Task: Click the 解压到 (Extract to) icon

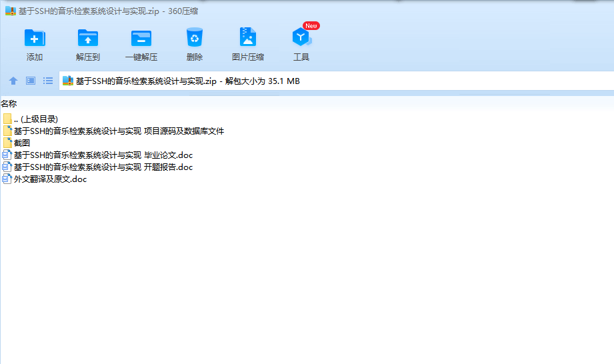Action: (x=88, y=38)
